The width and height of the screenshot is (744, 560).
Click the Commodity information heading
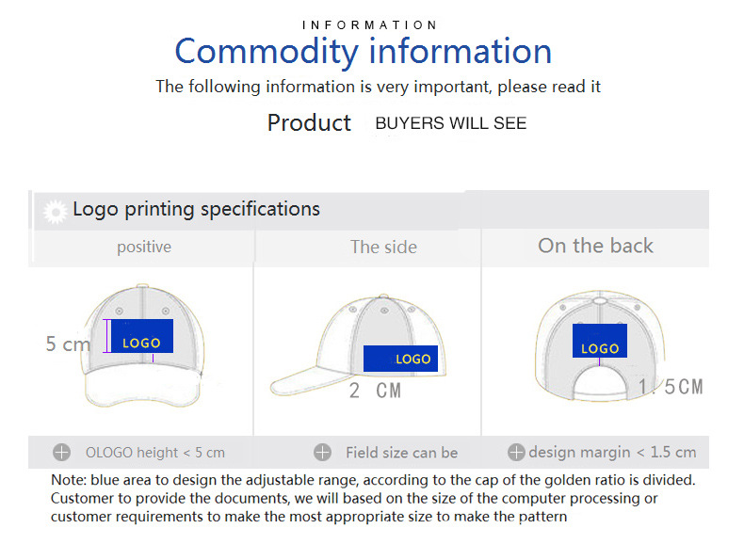click(363, 51)
